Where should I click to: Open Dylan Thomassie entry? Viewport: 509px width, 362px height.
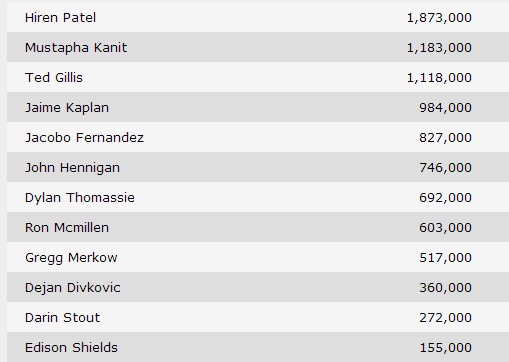[x=80, y=198]
